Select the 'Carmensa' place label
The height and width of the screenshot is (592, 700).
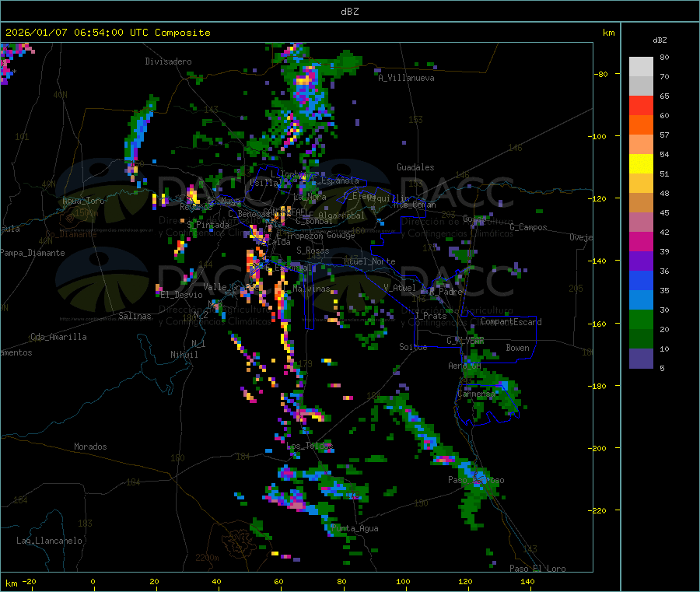click(x=477, y=394)
